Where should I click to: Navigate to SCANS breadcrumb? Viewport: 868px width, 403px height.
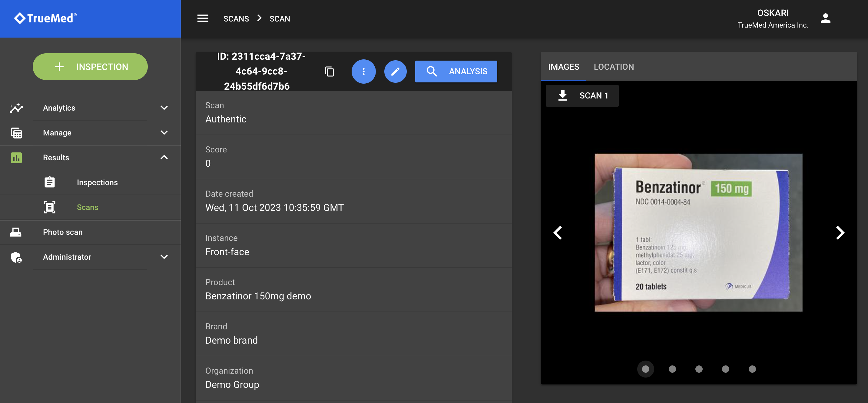pyautogui.click(x=236, y=19)
